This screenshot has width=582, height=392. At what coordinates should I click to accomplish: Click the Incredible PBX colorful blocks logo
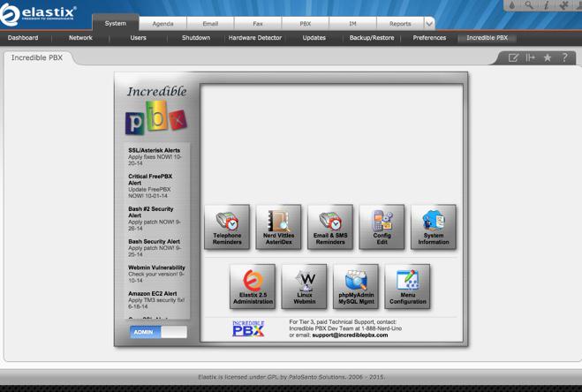(x=156, y=118)
